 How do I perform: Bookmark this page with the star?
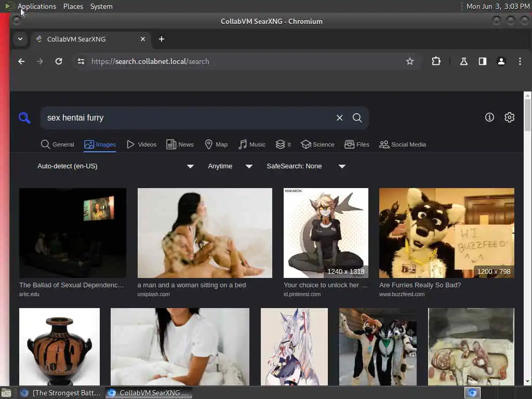tap(410, 61)
